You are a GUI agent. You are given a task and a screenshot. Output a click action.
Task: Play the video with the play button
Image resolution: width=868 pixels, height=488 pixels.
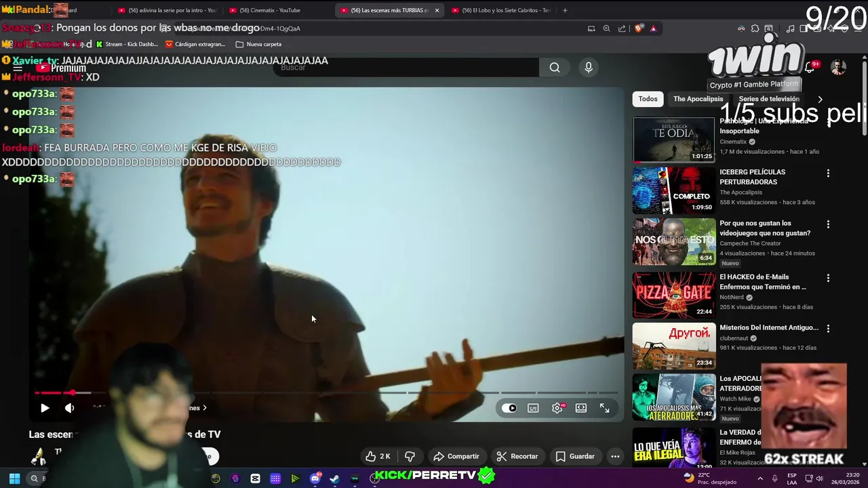point(45,408)
